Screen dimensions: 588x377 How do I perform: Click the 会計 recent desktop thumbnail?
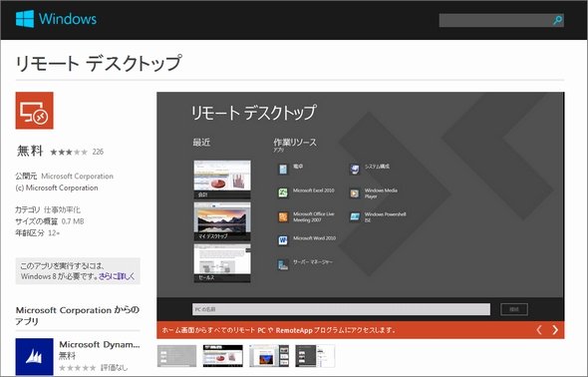222,180
